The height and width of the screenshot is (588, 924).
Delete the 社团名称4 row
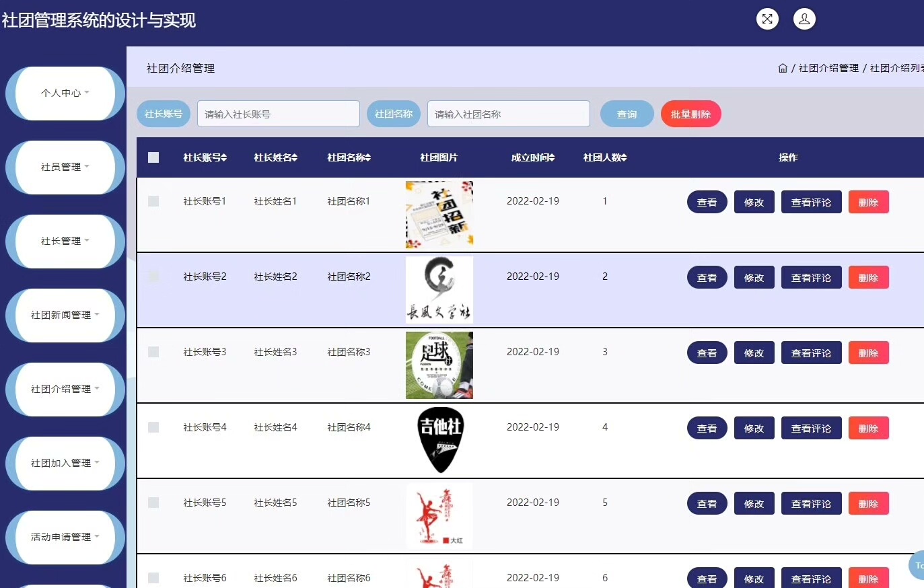(x=869, y=429)
